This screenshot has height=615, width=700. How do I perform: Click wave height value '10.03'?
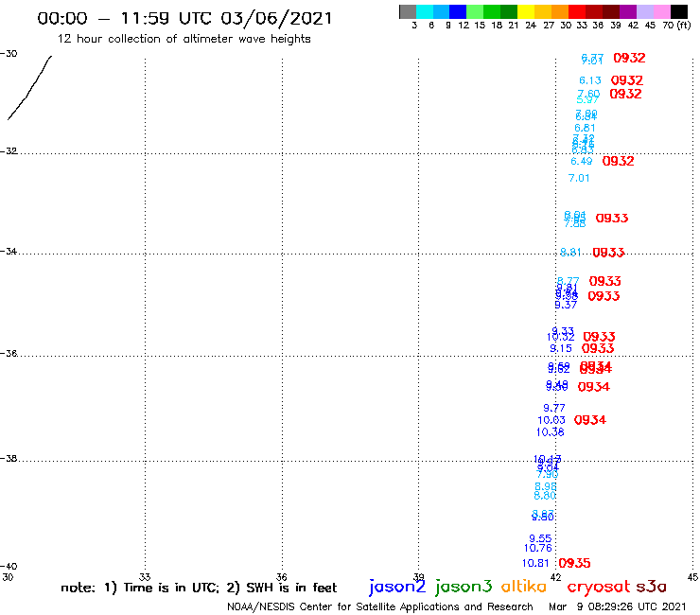tap(551, 420)
